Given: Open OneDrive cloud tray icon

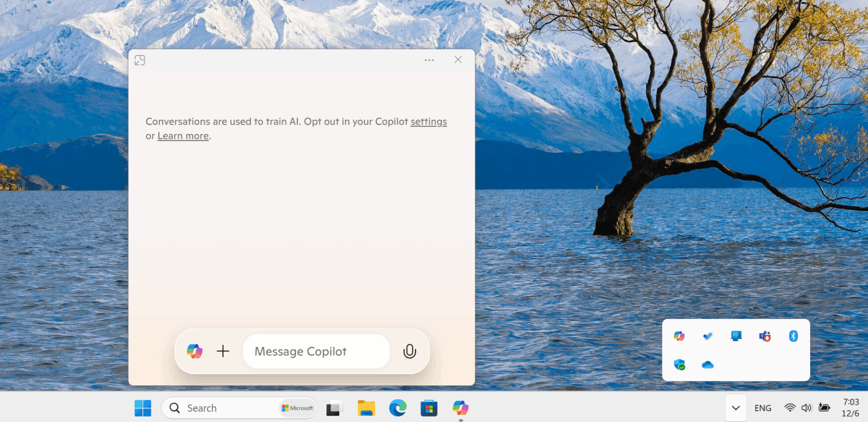Looking at the screenshot, I should click(708, 365).
